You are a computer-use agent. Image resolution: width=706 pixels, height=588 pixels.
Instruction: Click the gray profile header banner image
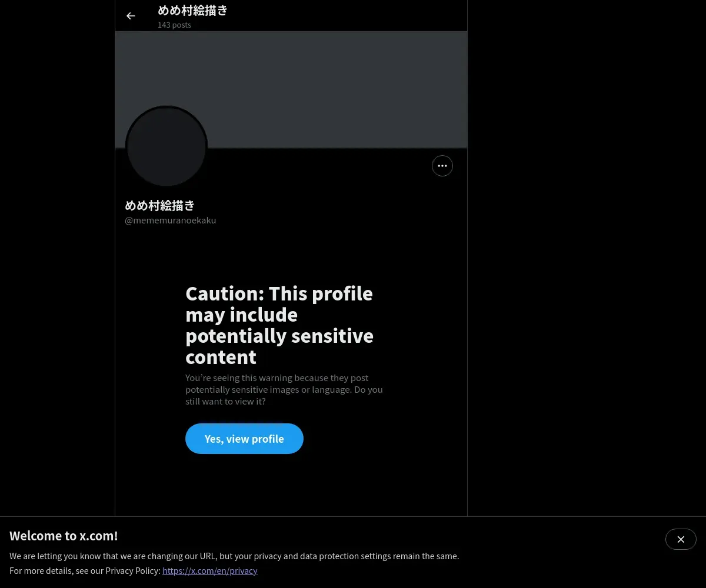[x=291, y=89]
